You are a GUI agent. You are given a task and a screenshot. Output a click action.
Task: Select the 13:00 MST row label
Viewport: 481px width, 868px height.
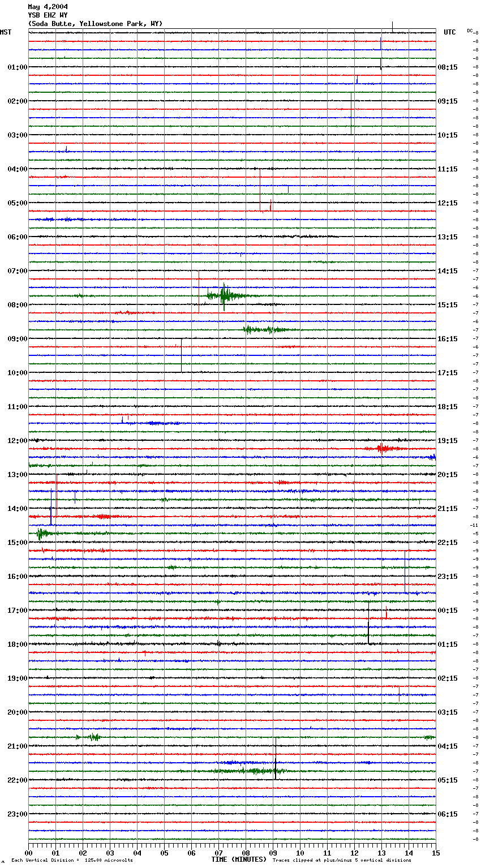point(18,475)
